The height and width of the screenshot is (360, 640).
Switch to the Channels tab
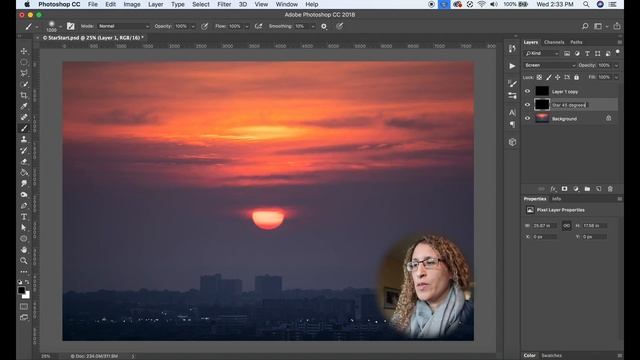[554, 42]
